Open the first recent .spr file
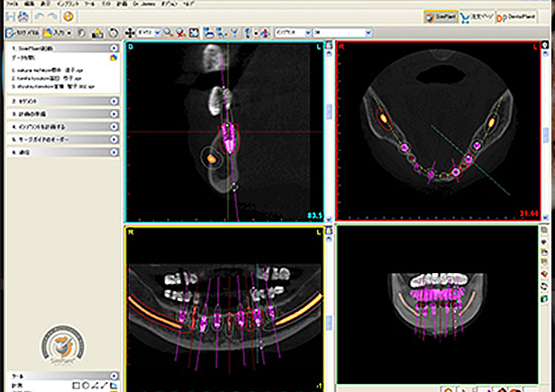The height and width of the screenshot is (392, 555). (45, 68)
